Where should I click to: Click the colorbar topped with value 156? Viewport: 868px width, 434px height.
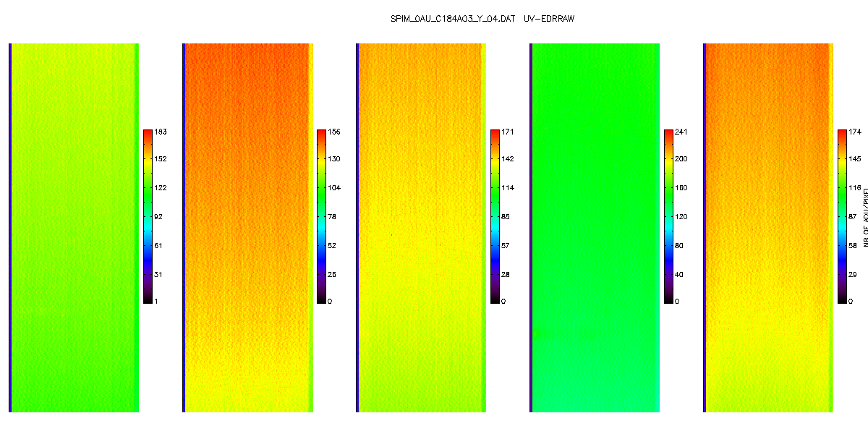pos(321,216)
